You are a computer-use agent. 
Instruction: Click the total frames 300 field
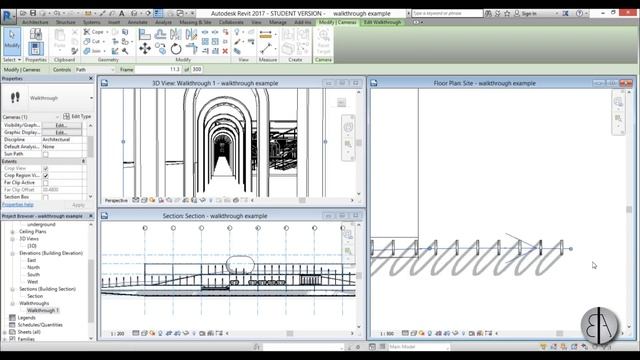[197, 69]
